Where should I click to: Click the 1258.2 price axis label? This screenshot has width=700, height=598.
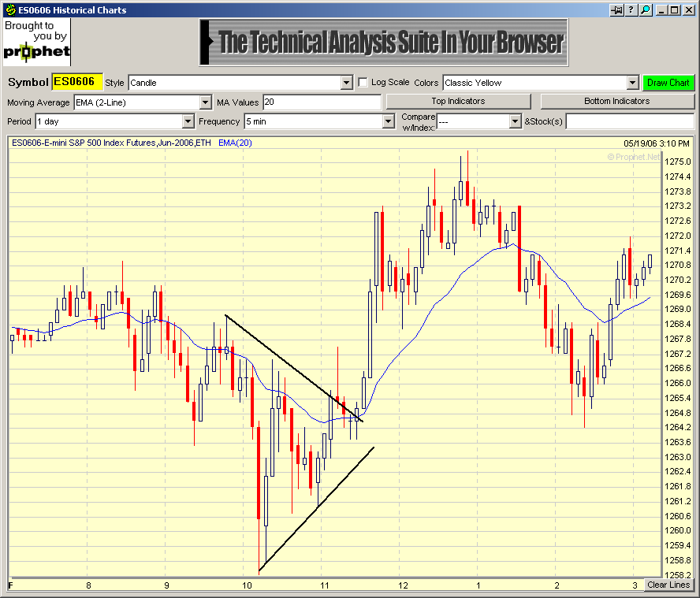[x=677, y=575]
